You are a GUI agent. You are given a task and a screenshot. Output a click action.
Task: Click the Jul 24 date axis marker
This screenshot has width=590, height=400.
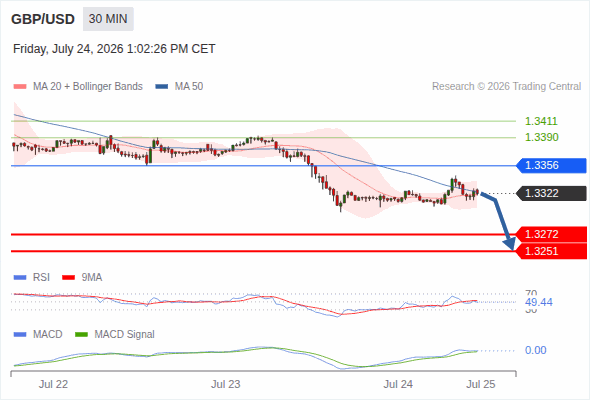coord(398,384)
